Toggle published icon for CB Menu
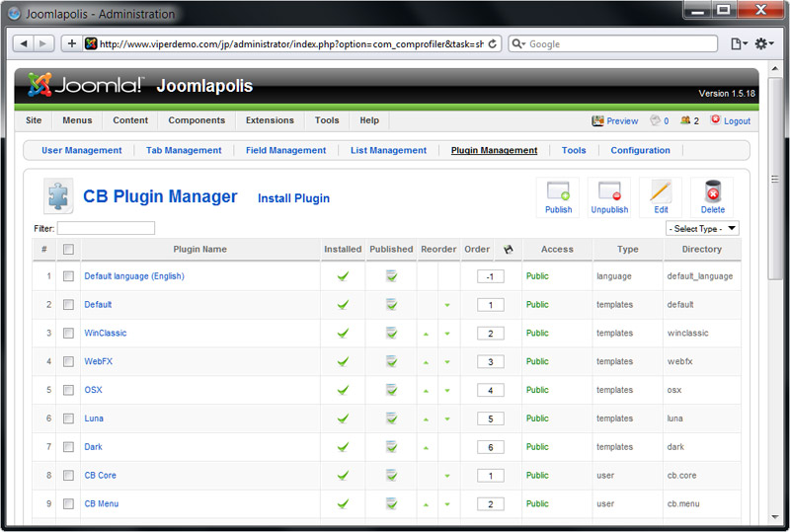Screen dimensions: 790x532 click(x=391, y=503)
